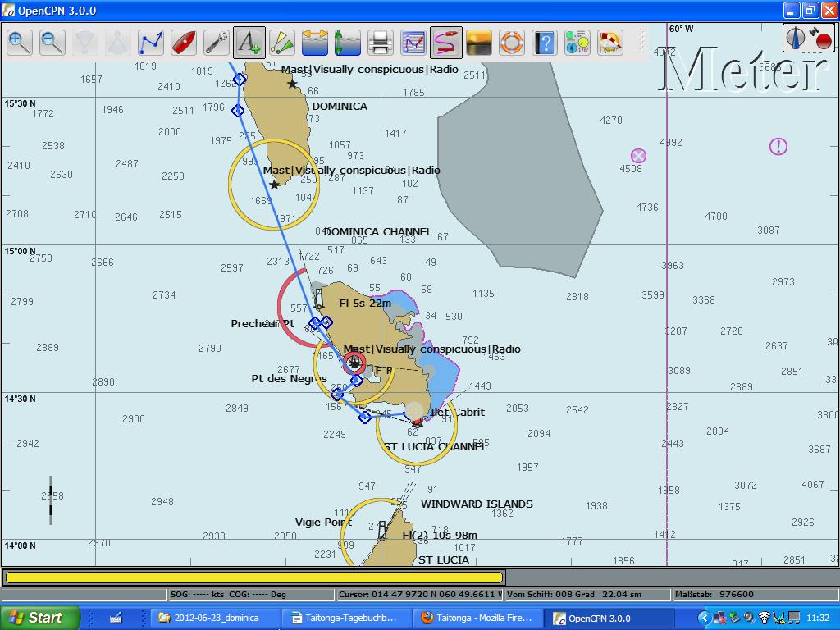Open the Windows Start menu

point(40,618)
